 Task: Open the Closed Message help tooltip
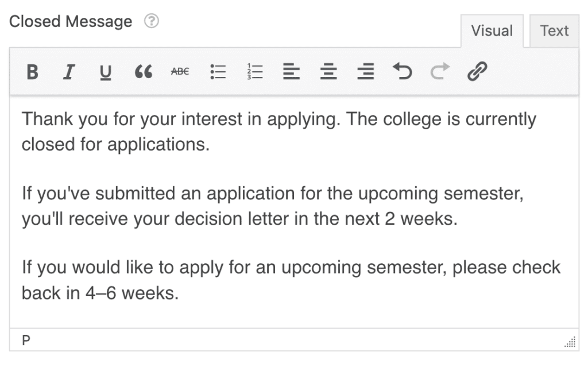click(x=152, y=21)
